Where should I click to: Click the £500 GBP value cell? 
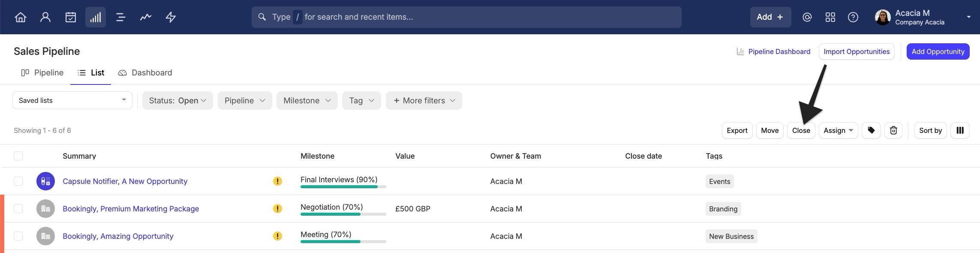point(413,209)
